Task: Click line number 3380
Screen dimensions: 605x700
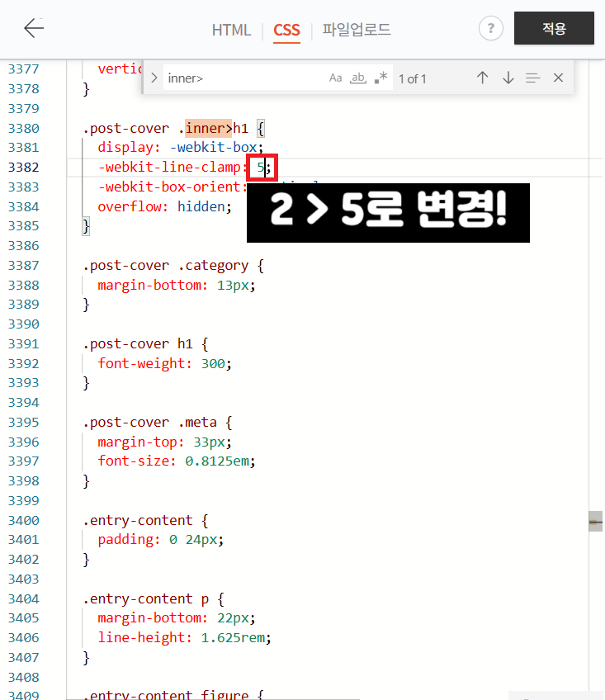Action: (24, 129)
